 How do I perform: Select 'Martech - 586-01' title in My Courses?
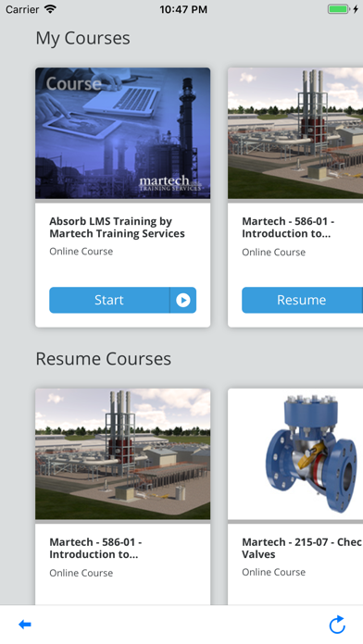(x=288, y=228)
